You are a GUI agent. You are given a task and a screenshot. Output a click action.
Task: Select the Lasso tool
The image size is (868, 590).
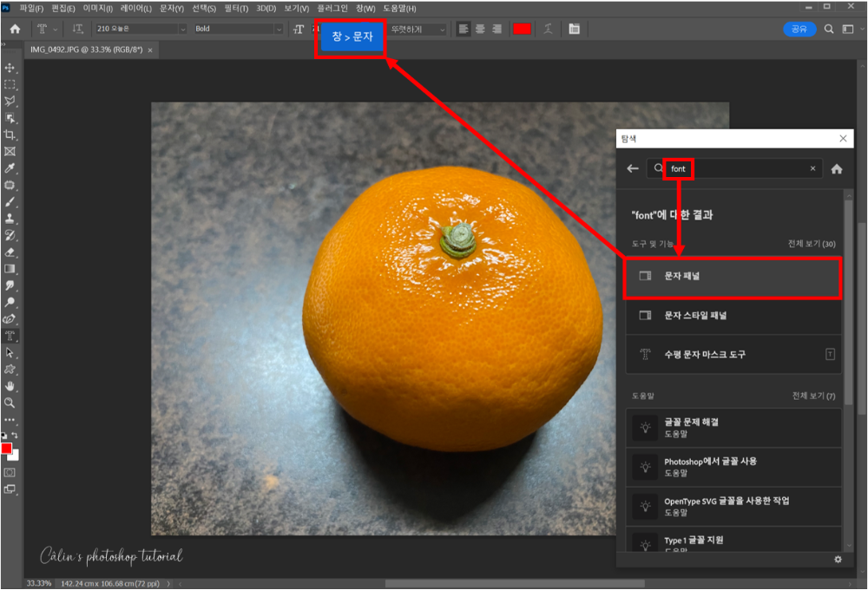[x=10, y=102]
